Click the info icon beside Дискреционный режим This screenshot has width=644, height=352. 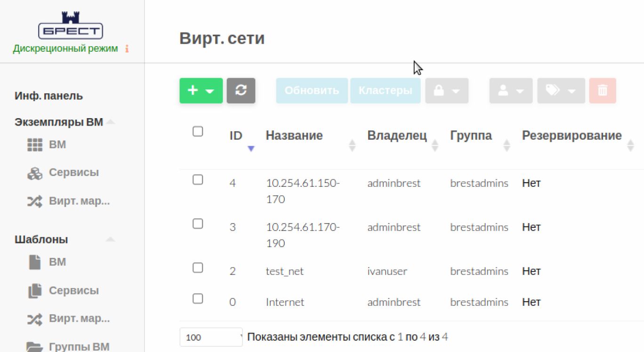[127, 49]
